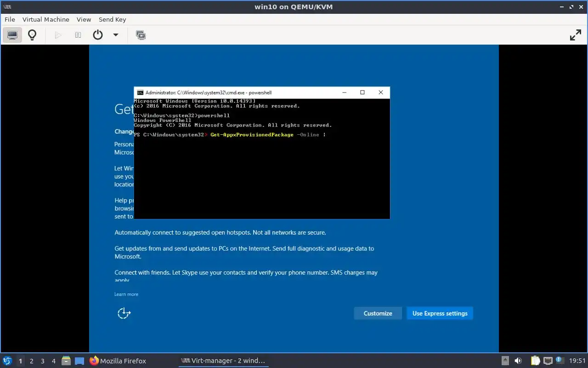
Task: Show the graphical console view
Action: 12,35
